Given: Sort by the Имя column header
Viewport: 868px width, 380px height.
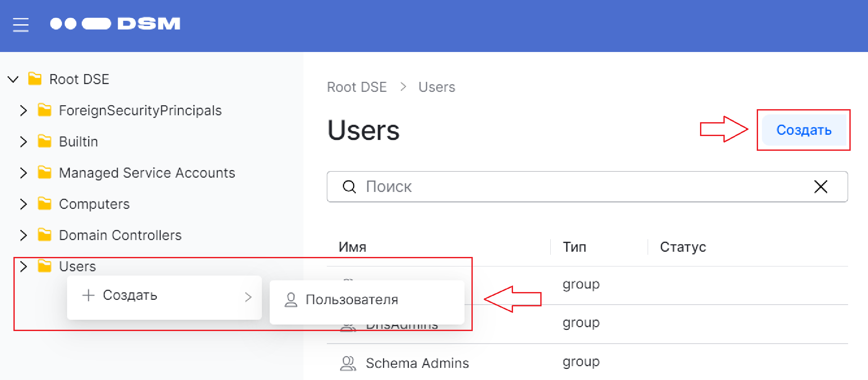Looking at the screenshot, I should click(x=352, y=247).
